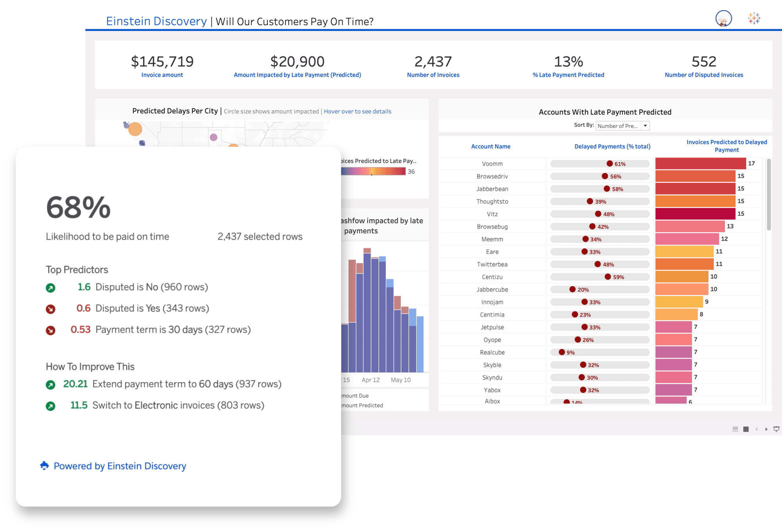Show filmstrip view of sheets
The image size is (782, 532).
(x=735, y=429)
